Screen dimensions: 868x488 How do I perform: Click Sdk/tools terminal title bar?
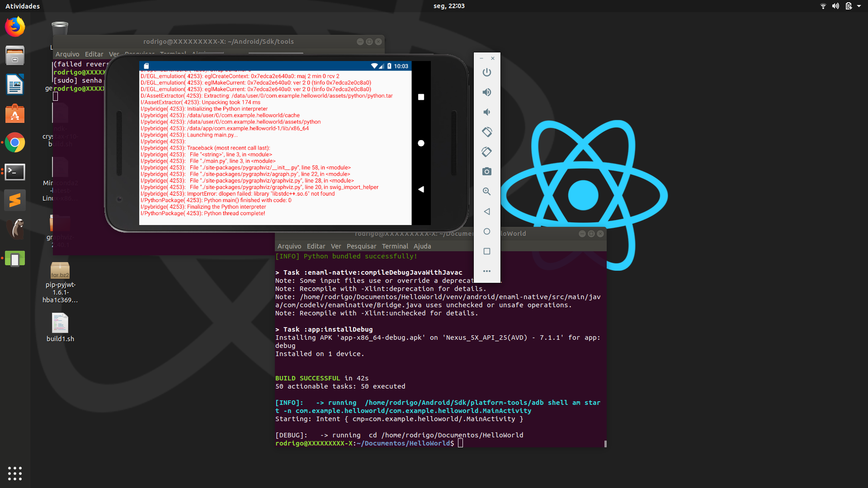point(218,42)
